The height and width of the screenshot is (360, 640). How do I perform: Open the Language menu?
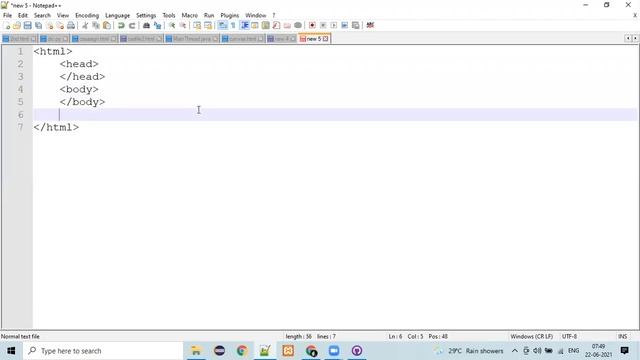point(118,16)
